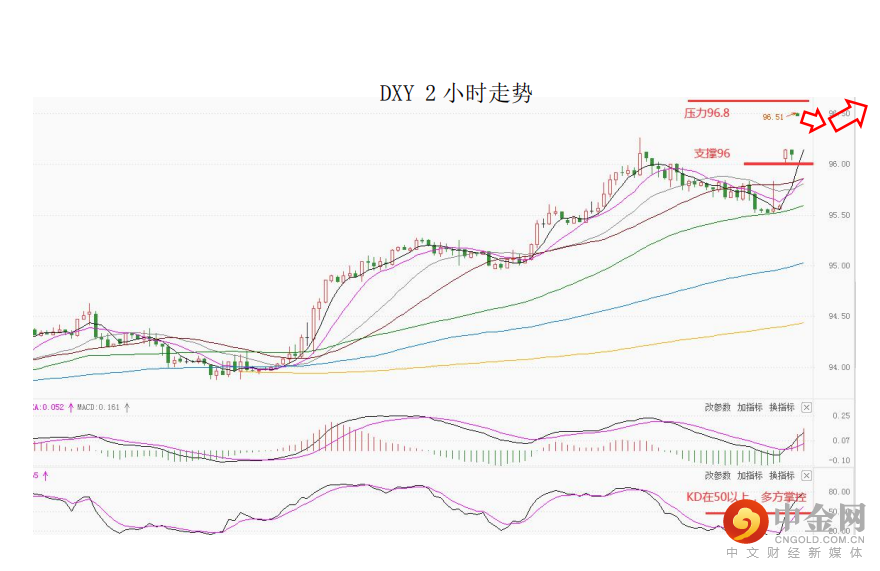Click the 80.00 KD axis label
The image size is (880, 571).
pyautogui.click(x=839, y=492)
